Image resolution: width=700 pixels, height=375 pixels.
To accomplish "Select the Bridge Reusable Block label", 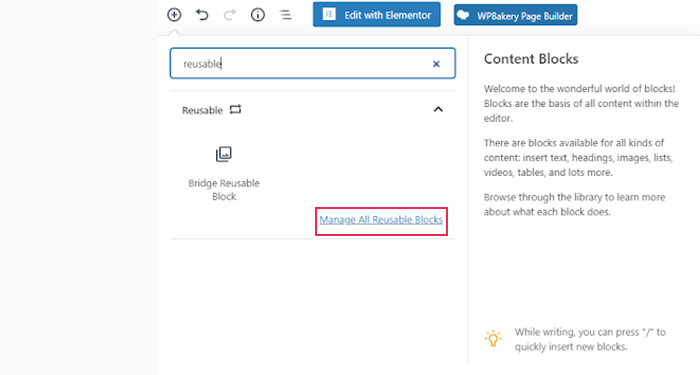I will pos(224,190).
